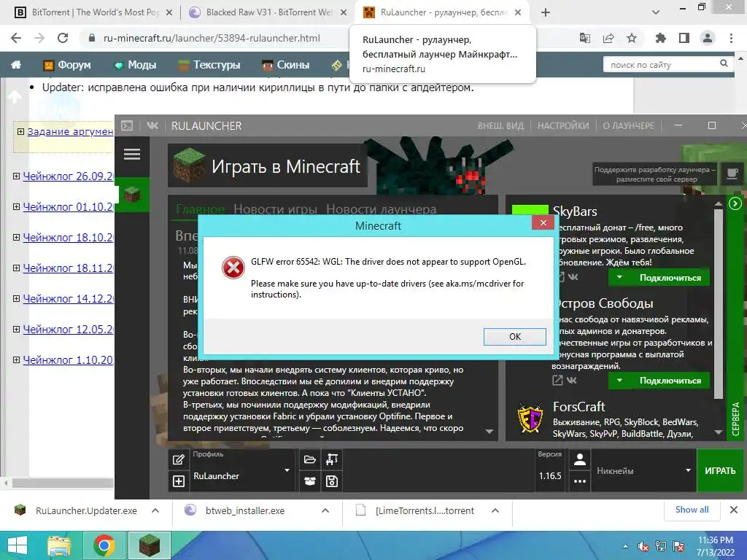Open НАСТРОЙКИ in RuLauncher
Viewport: 747px width, 560px height.
[563, 125]
